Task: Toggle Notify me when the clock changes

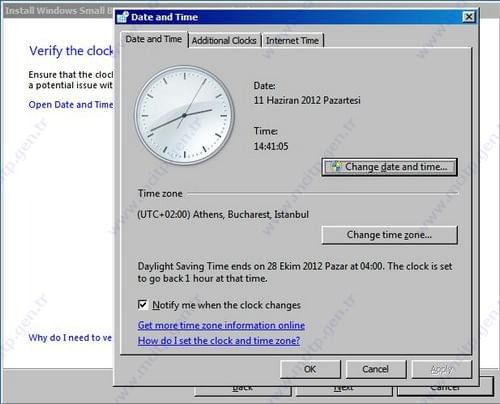Action: click(x=143, y=305)
